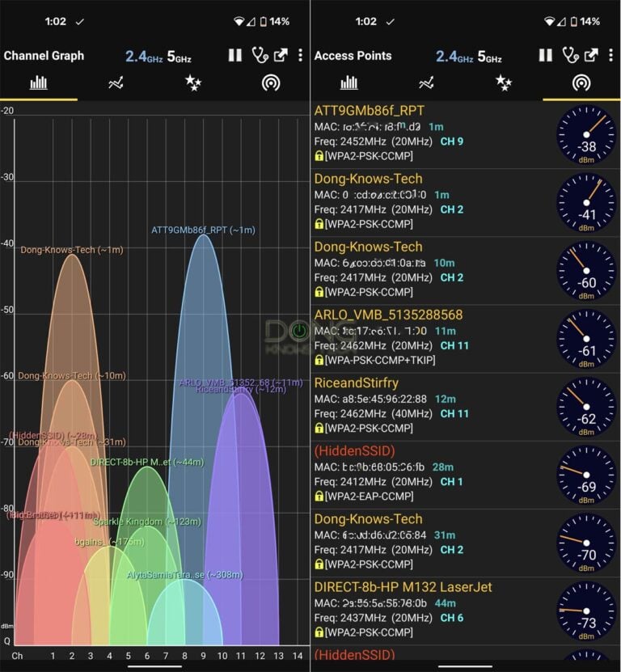Tap export icon on Channel Graph screen
This screenshot has width=621, height=672.
281,56
